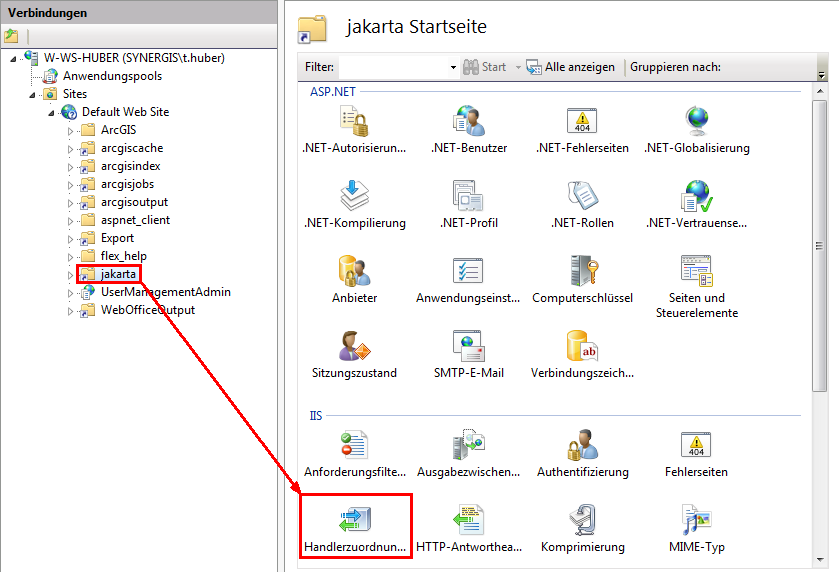Viewport: 839px width, 572px height.
Task: Open Verbindungszeichenfolgen feature
Action: click(x=582, y=355)
